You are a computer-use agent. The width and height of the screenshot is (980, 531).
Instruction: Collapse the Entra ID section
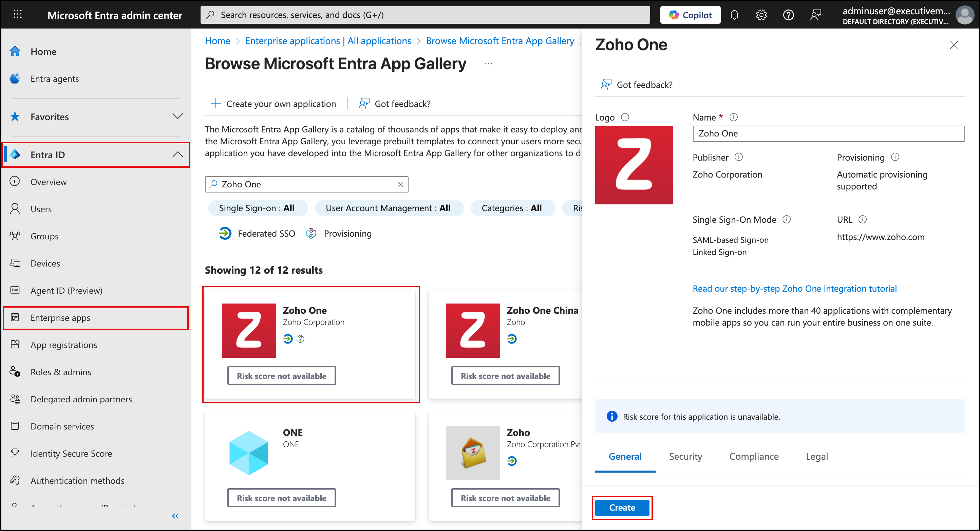point(177,154)
